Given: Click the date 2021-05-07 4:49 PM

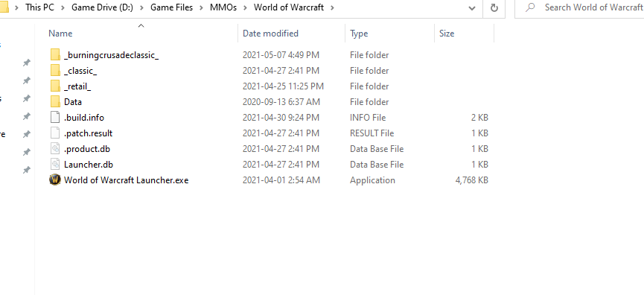Looking at the screenshot, I should [281, 55].
